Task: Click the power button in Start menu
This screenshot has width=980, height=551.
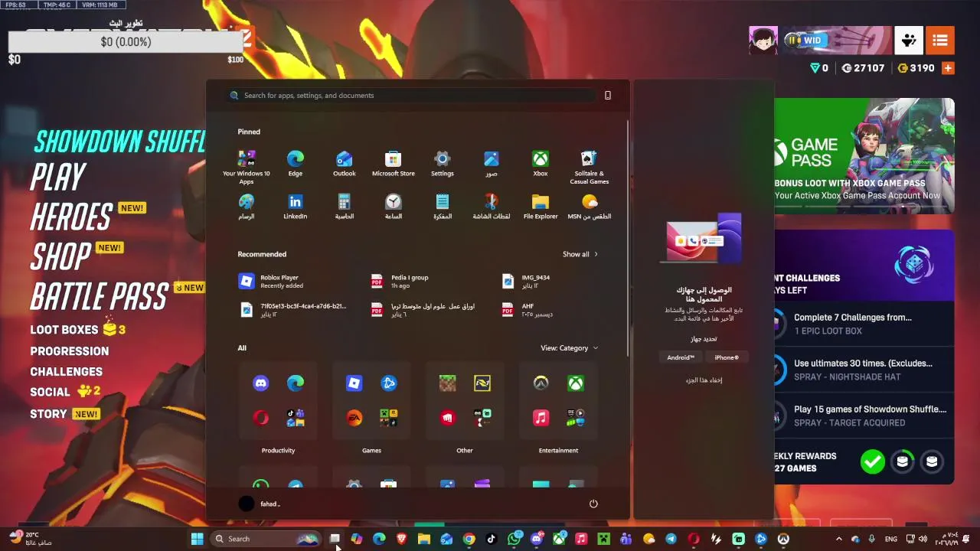Action: point(593,504)
